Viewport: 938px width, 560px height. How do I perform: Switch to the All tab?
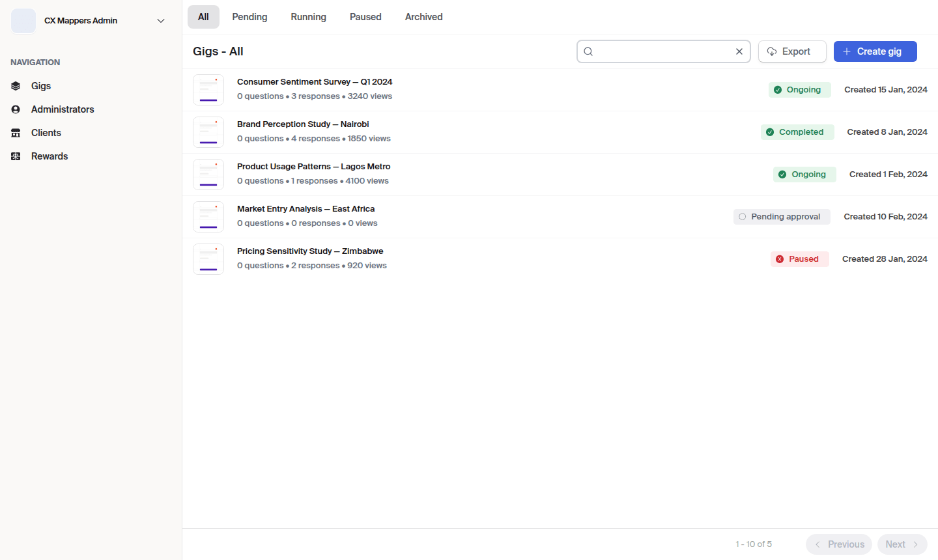203,17
